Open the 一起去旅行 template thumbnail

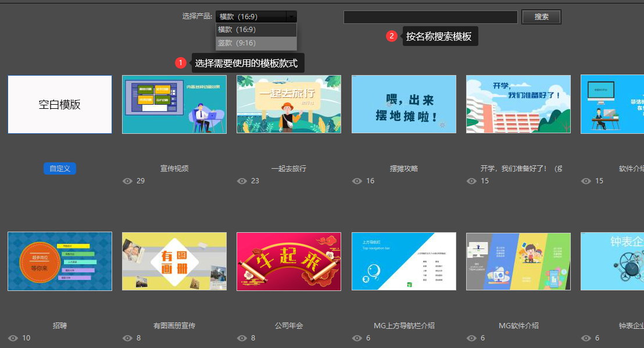click(x=289, y=104)
